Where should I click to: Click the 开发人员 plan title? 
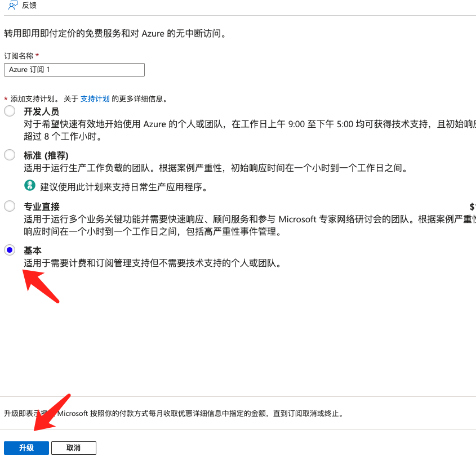41,111
